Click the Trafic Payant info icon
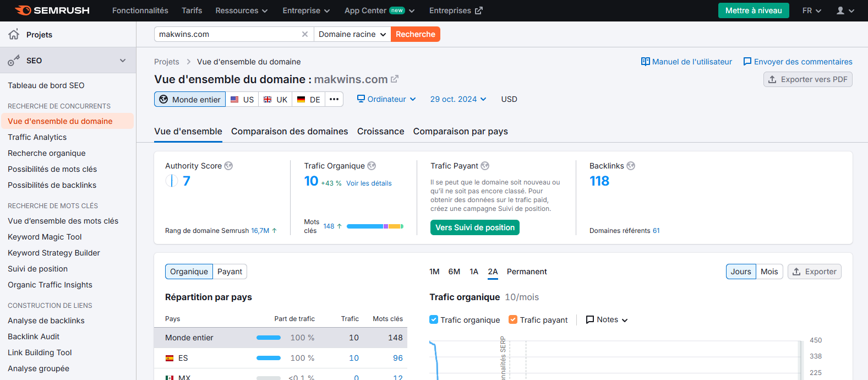 [x=485, y=166]
